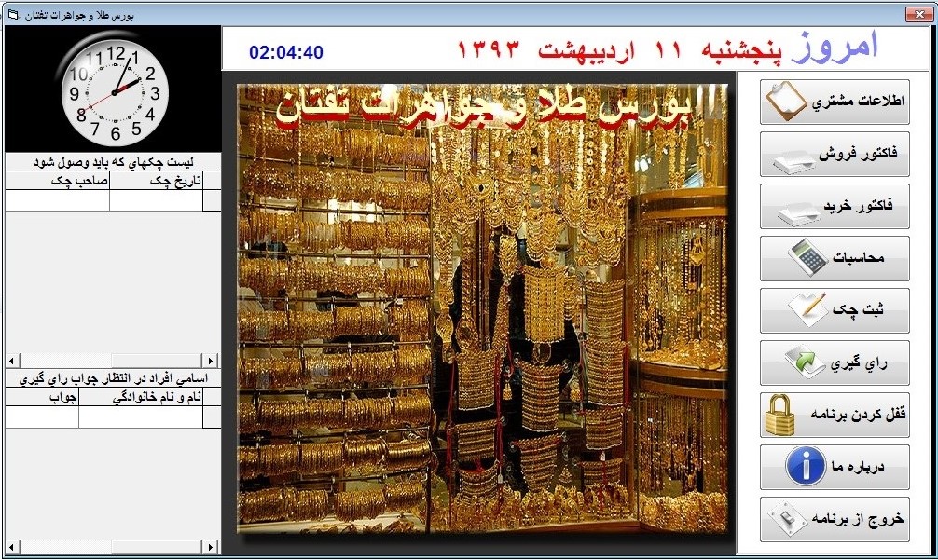The image size is (938, 560).
Task: Click the switch icon for exiting the program
Action: click(789, 518)
